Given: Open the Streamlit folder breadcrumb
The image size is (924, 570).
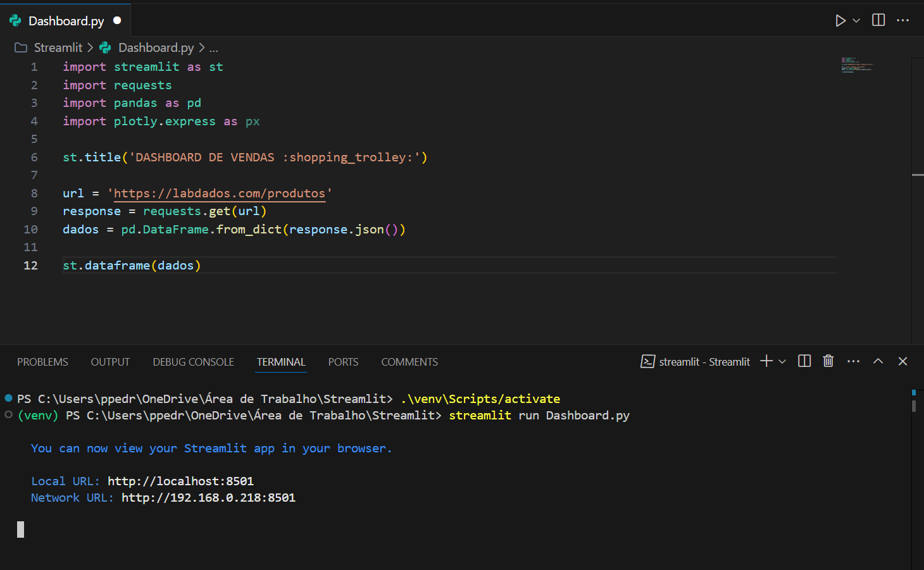Looking at the screenshot, I should (x=58, y=47).
